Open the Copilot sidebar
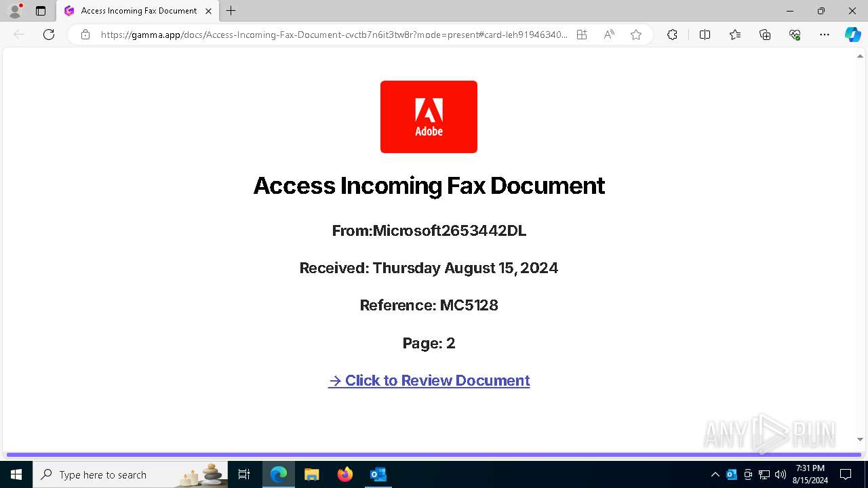 pyautogui.click(x=852, y=35)
